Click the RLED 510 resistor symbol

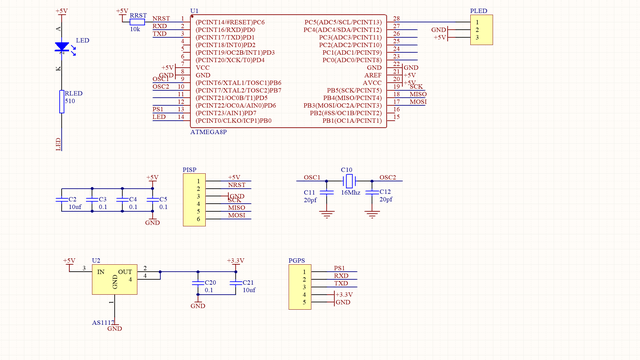point(62,102)
